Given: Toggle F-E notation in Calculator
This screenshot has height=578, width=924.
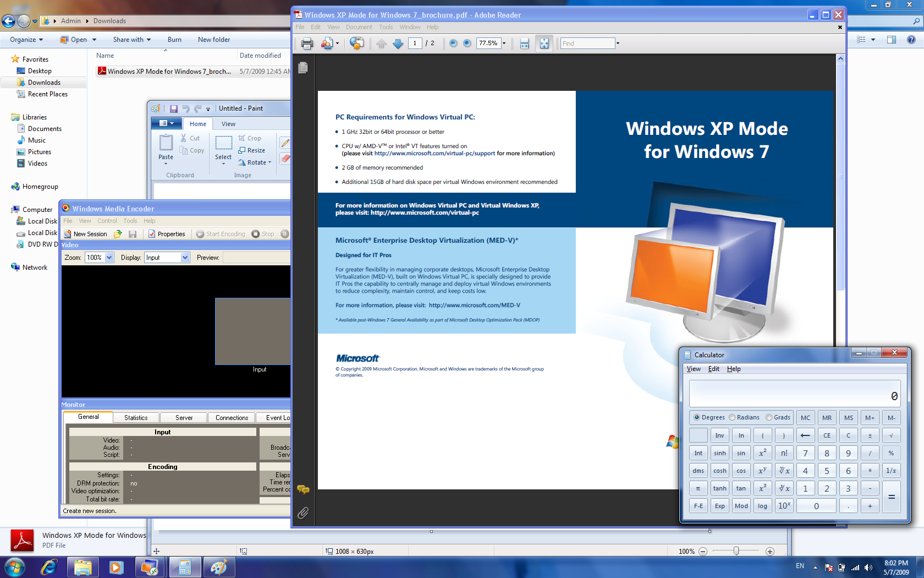Looking at the screenshot, I should pyautogui.click(x=698, y=506).
